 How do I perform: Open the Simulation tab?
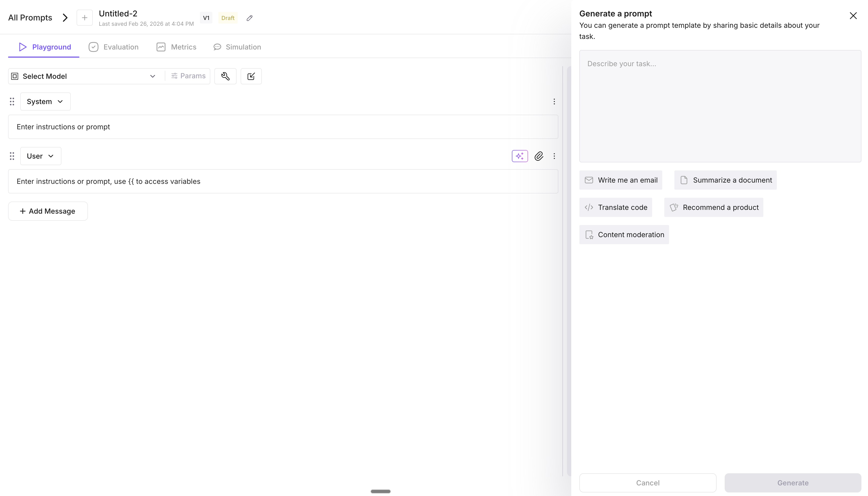pyautogui.click(x=237, y=47)
